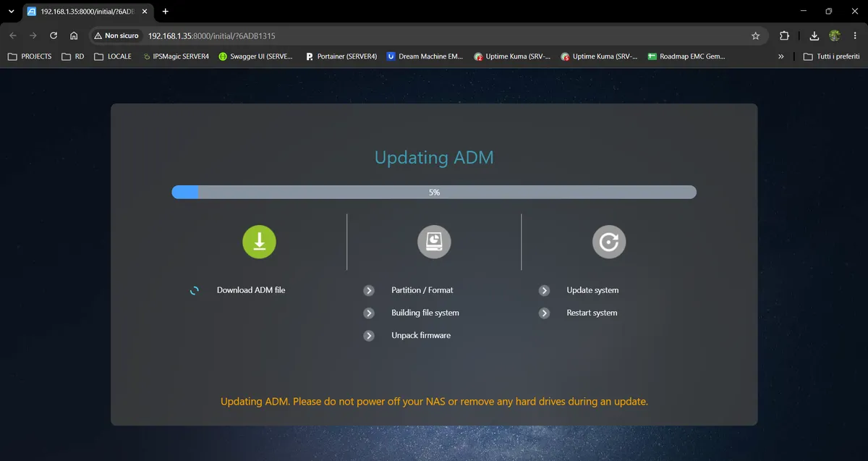Open the first Uptime Kuma bookmark

(512, 56)
